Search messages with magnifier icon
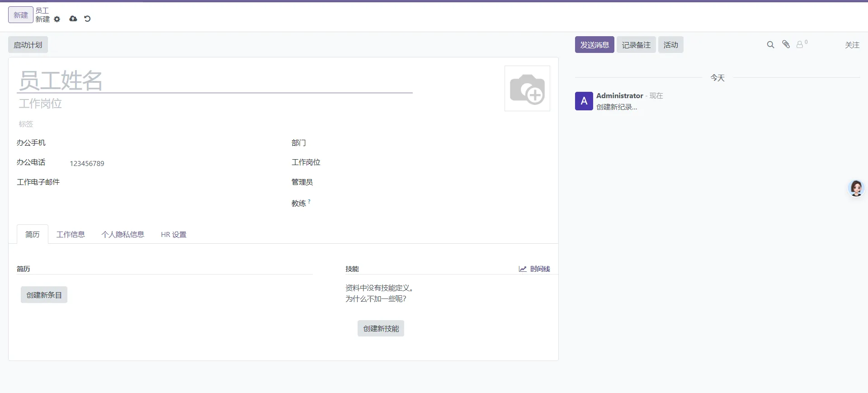 (771, 45)
